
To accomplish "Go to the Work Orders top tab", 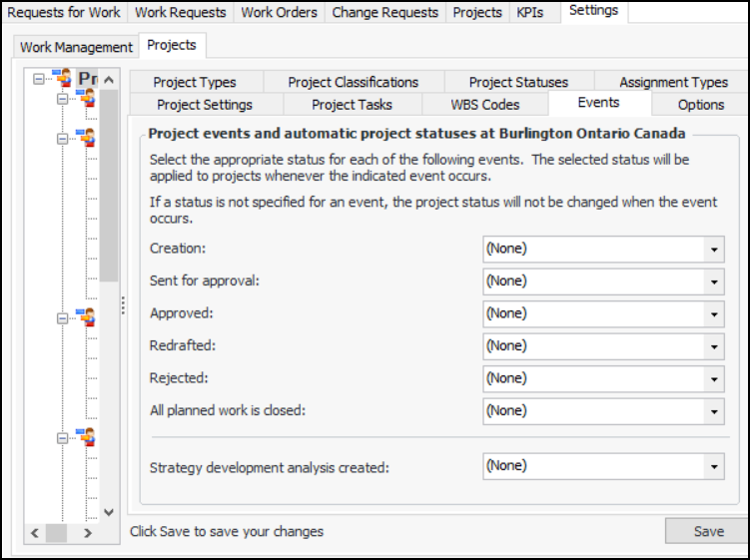I will 279,12.
